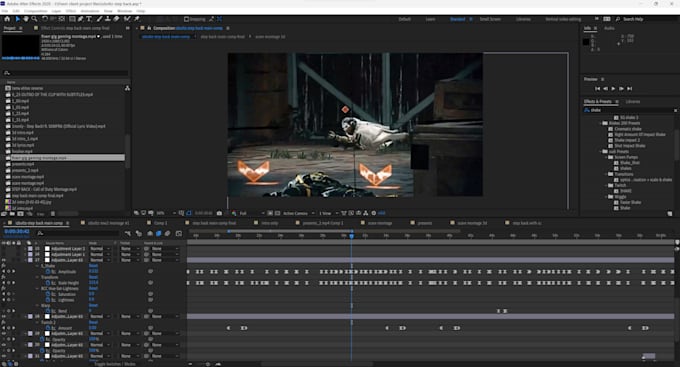The height and width of the screenshot is (367, 680).
Task: Switch to the intro only timeline tab
Action: (269, 223)
